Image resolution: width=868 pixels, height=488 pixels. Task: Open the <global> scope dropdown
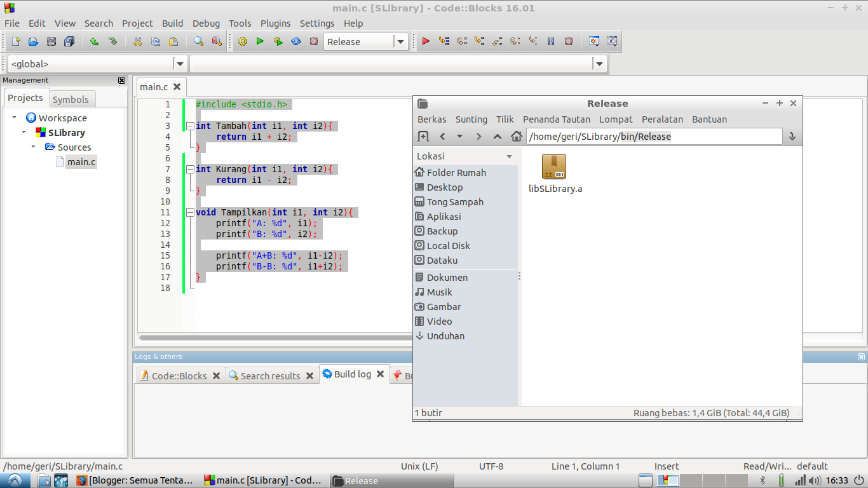point(180,64)
